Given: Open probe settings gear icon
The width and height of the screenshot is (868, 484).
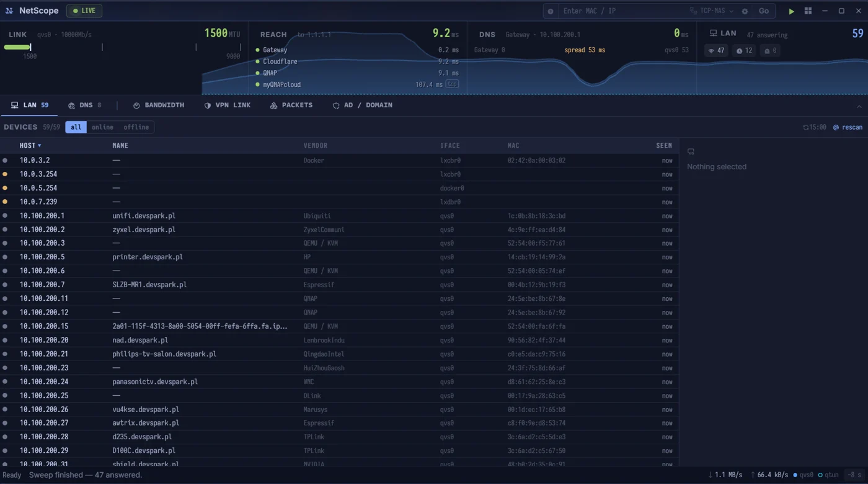Looking at the screenshot, I should click(x=745, y=11).
